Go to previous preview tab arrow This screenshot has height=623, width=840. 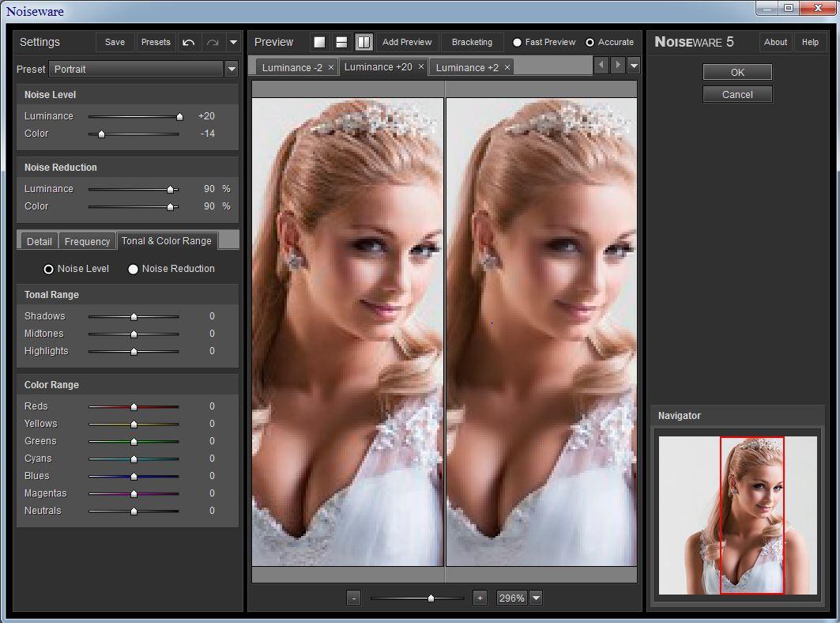[601, 66]
